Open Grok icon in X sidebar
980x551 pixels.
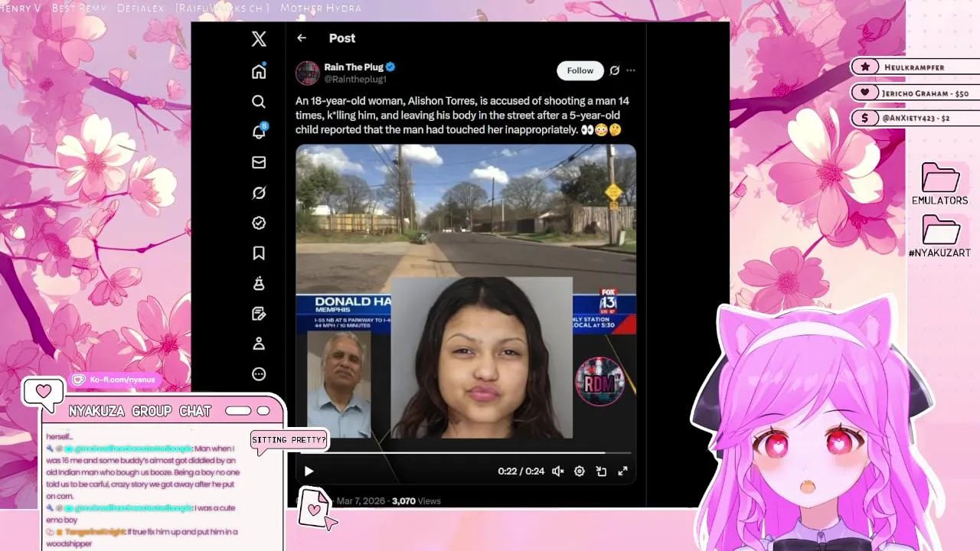(x=259, y=193)
